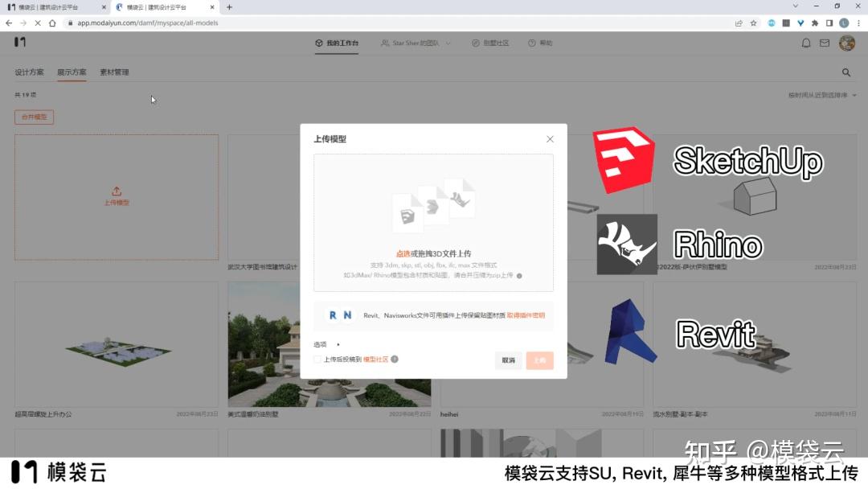Open the time sort order dropdown
This screenshot has height=489, width=868.
click(x=822, y=95)
